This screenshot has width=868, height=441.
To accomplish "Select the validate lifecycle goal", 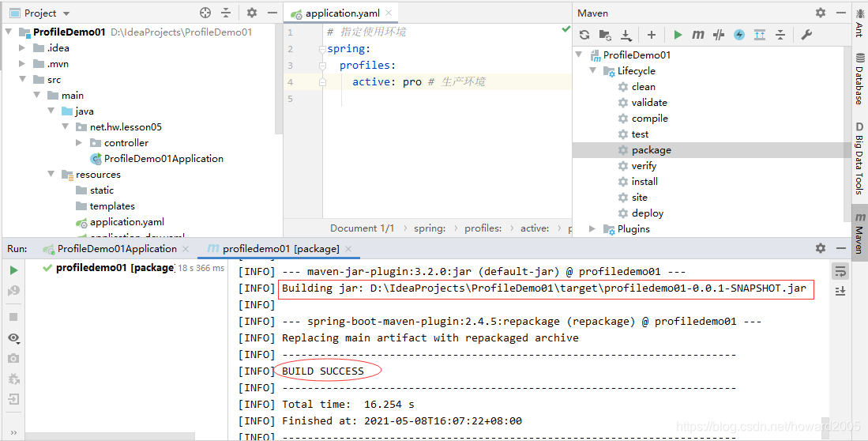I will [648, 103].
